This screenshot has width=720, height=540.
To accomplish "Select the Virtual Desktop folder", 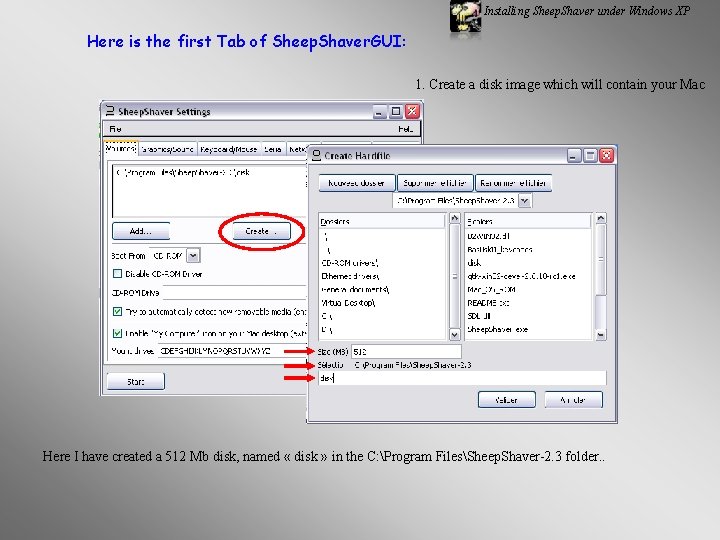I will [348, 303].
